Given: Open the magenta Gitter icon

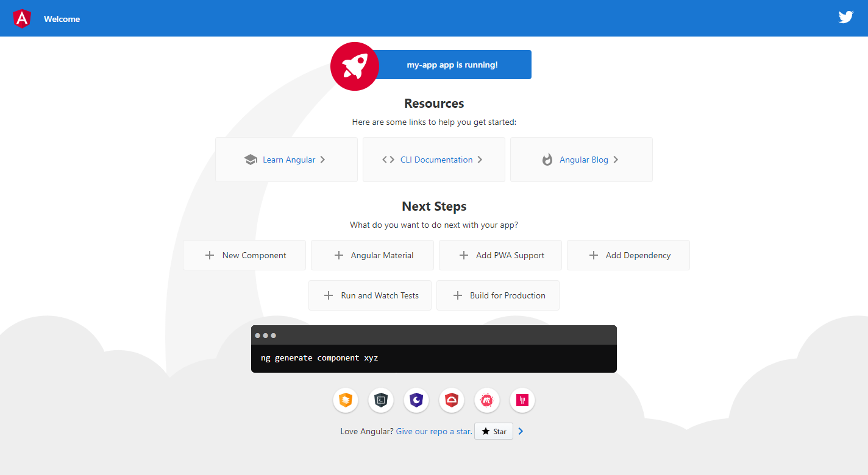Looking at the screenshot, I should tap(522, 400).
